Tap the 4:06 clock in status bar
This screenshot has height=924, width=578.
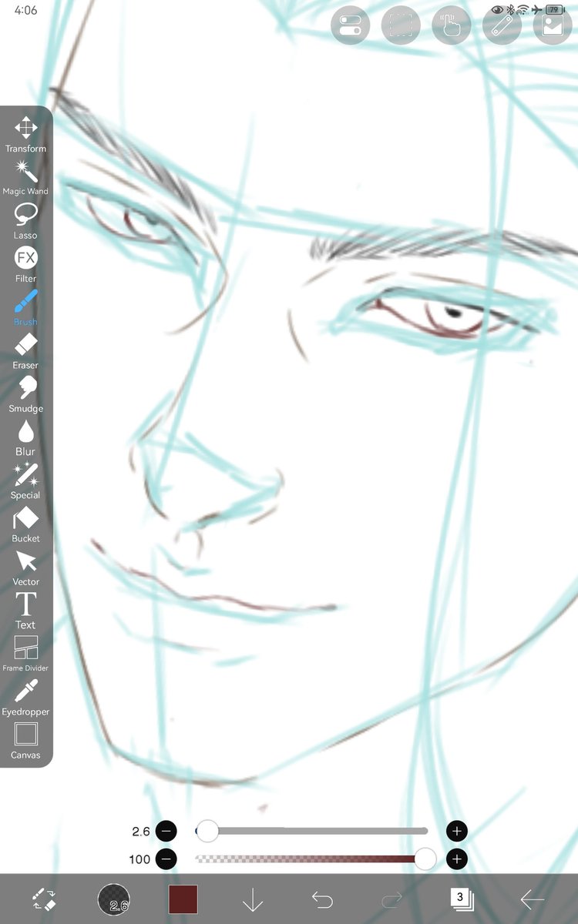pyautogui.click(x=25, y=11)
